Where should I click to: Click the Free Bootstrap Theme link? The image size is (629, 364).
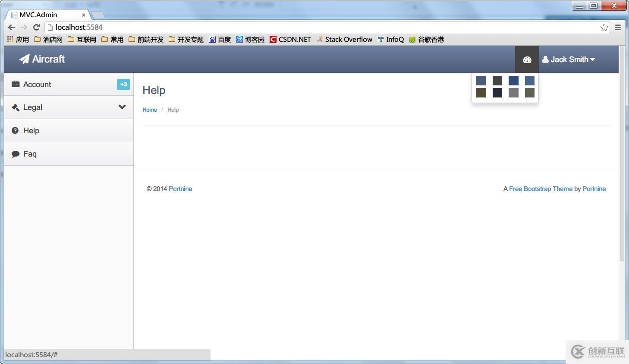pyautogui.click(x=541, y=189)
